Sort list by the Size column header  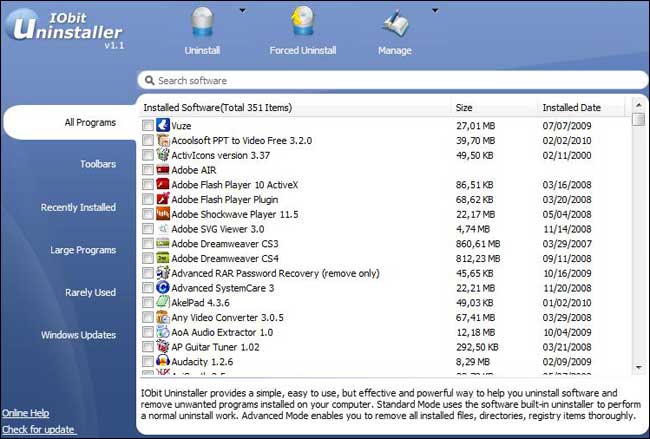coord(464,107)
